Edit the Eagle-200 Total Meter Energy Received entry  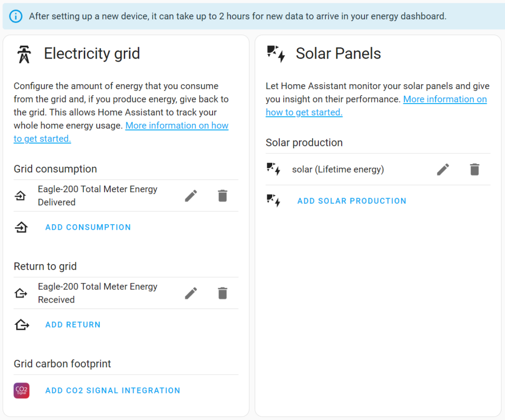pyautogui.click(x=191, y=293)
